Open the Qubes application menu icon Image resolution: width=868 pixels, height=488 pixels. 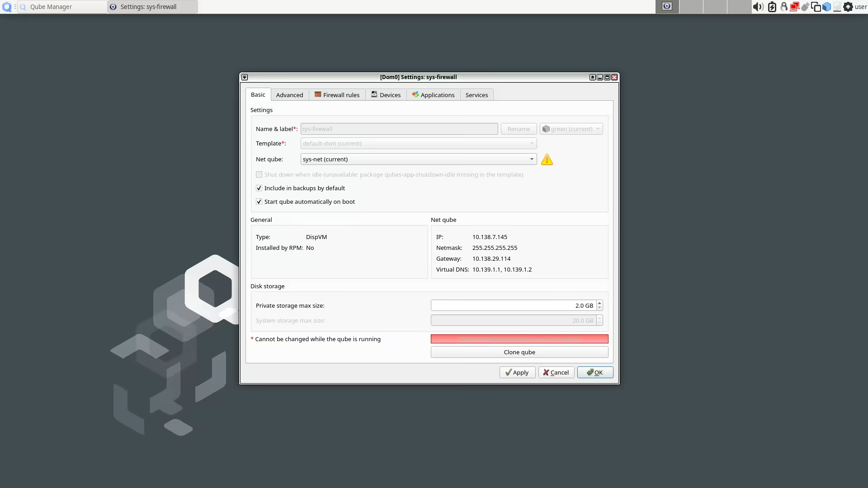pyautogui.click(x=7, y=7)
